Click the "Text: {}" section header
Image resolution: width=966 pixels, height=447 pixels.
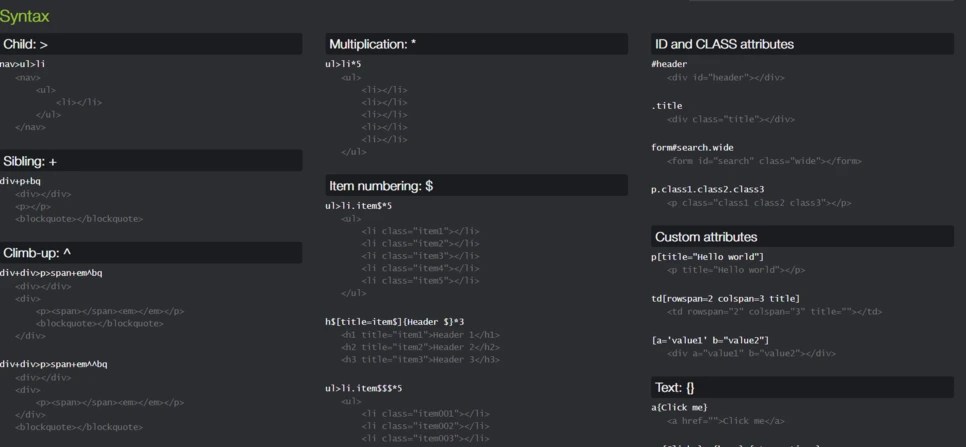(674, 387)
